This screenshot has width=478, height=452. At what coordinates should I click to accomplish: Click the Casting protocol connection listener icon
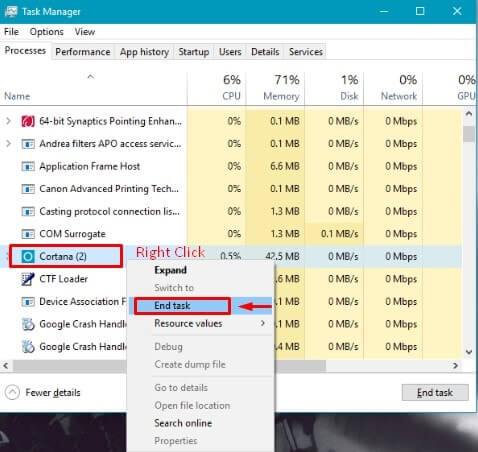(x=28, y=211)
